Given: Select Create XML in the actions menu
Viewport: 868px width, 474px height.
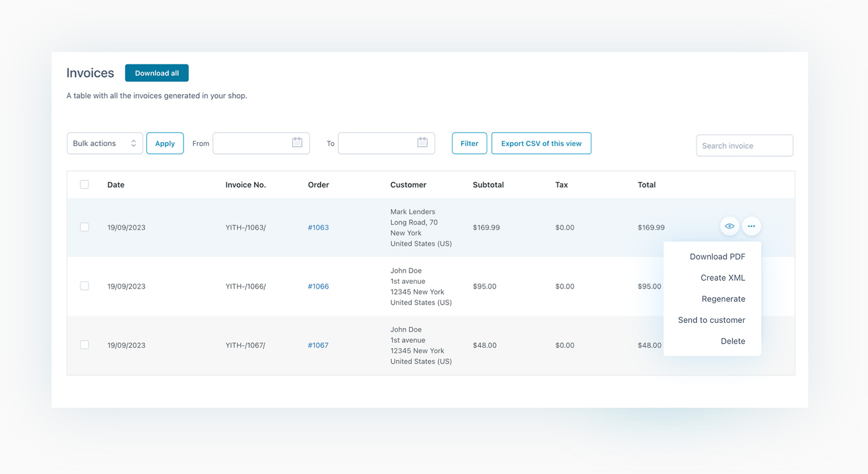Looking at the screenshot, I should click(722, 278).
